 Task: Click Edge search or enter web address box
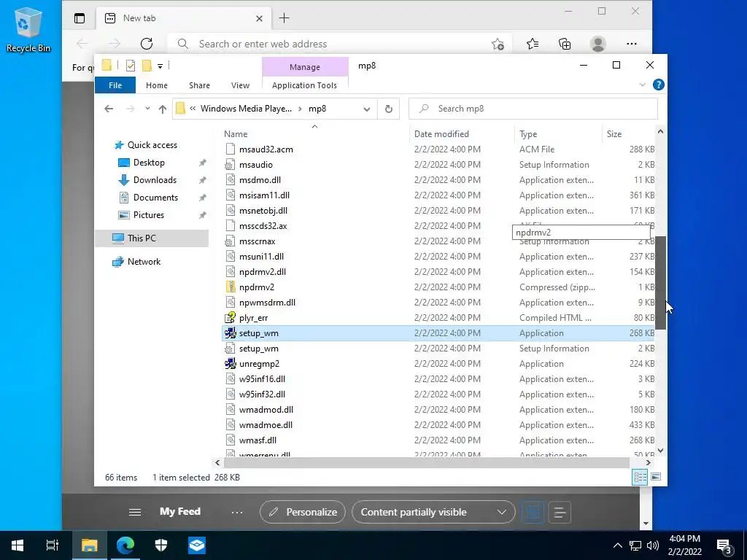pos(341,44)
